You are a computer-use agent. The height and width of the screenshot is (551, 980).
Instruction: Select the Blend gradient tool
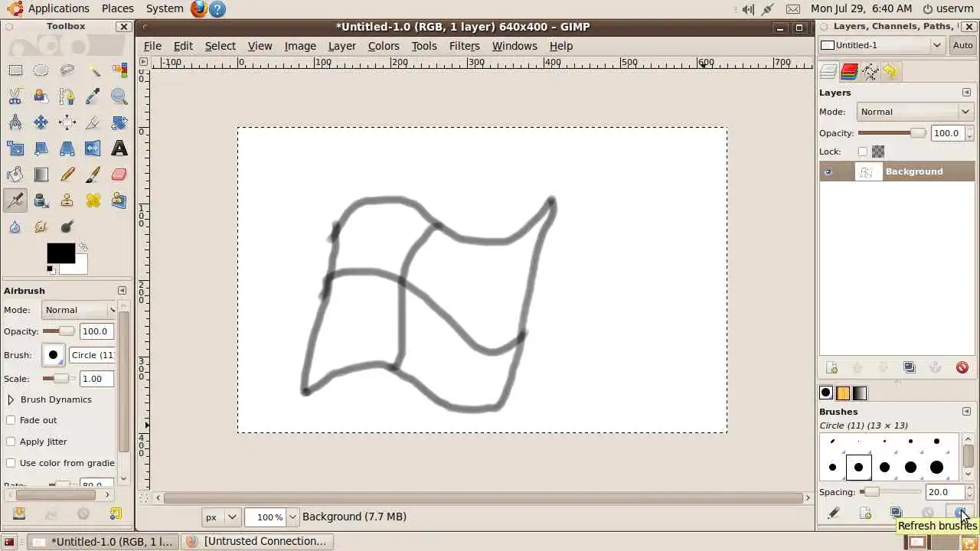coord(41,174)
